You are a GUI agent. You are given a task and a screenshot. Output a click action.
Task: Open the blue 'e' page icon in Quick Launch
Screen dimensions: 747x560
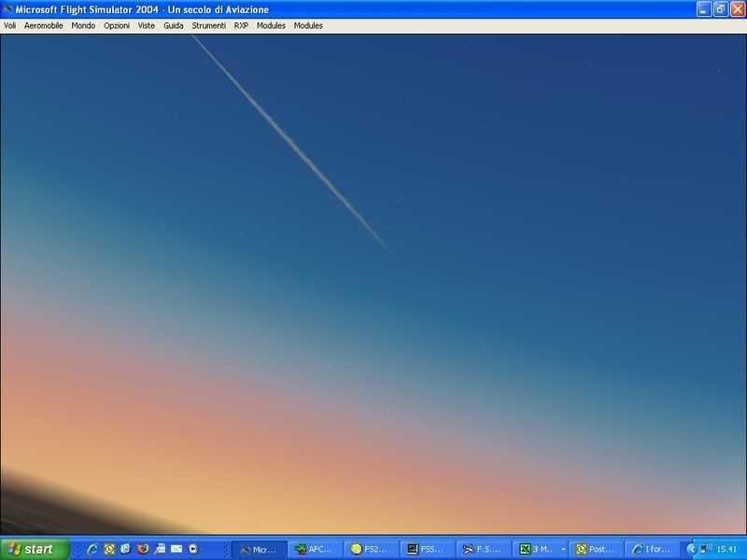[126, 549]
